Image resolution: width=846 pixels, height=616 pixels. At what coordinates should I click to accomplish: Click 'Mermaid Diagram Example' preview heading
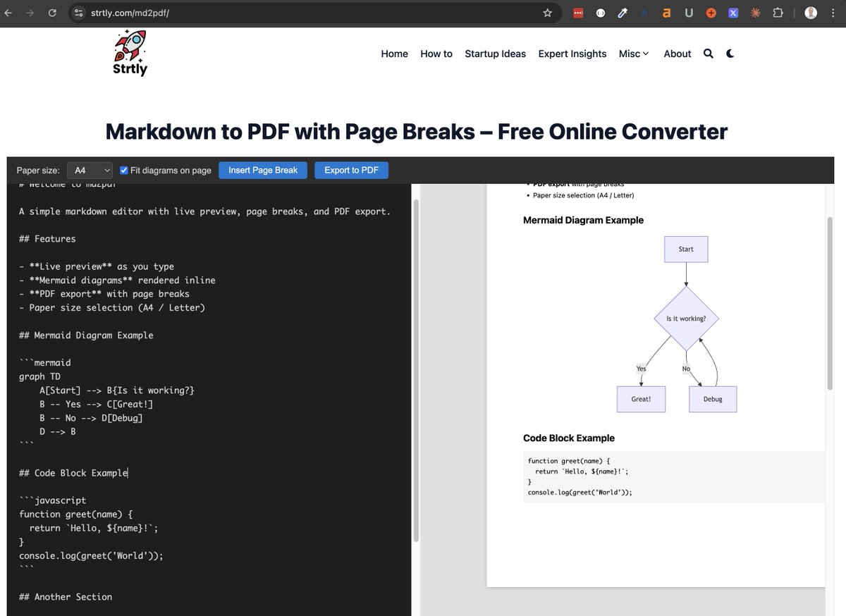tap(583, 220)
